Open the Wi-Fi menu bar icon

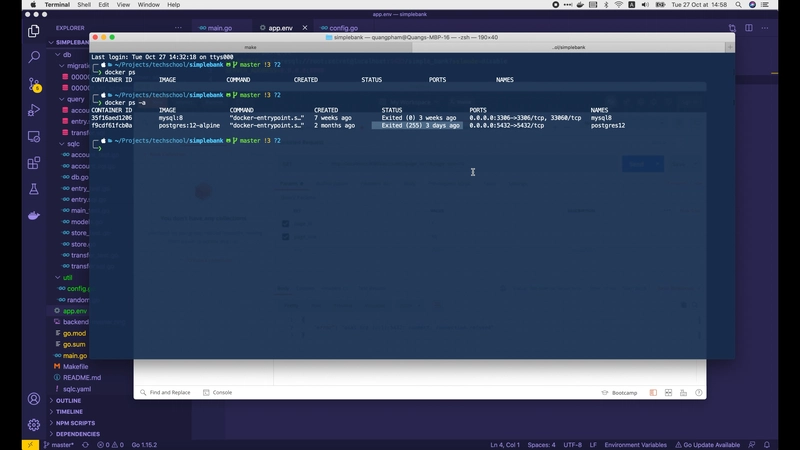(618, 5)
